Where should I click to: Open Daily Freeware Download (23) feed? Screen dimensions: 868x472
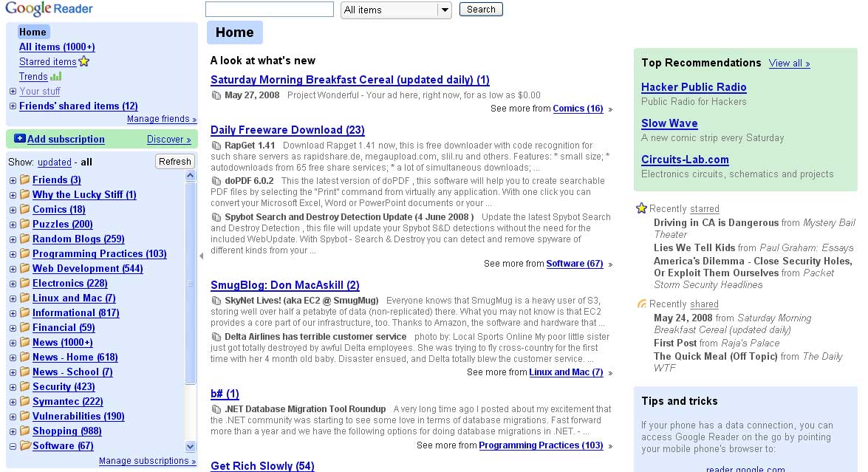coord(287,130)
